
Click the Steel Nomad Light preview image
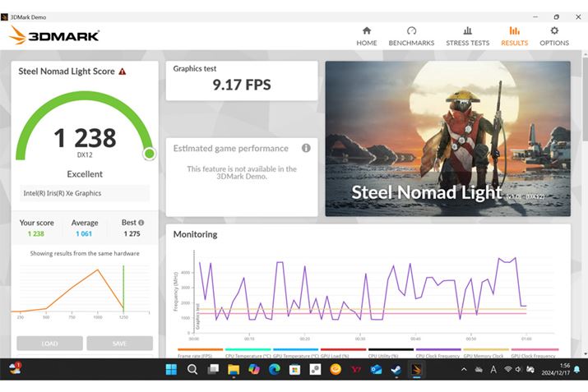(x=447, y=138)
